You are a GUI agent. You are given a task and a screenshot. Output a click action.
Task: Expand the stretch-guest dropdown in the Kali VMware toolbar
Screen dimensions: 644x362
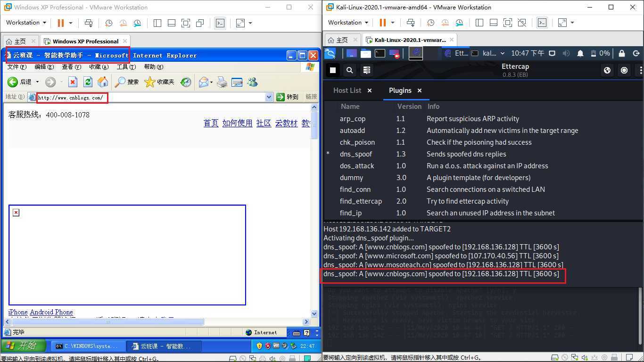coord(572,23)
